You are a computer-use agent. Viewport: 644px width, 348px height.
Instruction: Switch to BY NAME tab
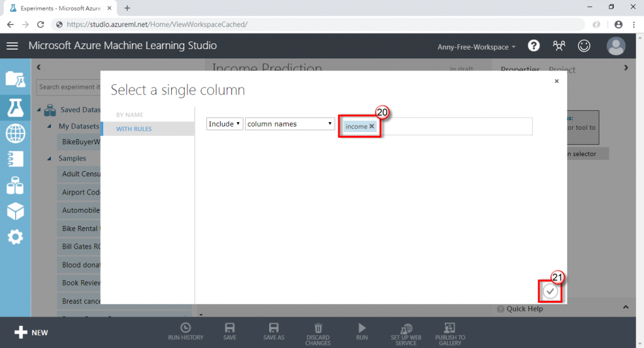(130, 115)
